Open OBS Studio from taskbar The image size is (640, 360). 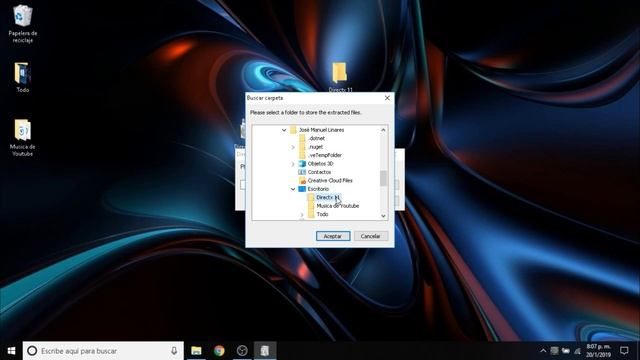(242, 351)
